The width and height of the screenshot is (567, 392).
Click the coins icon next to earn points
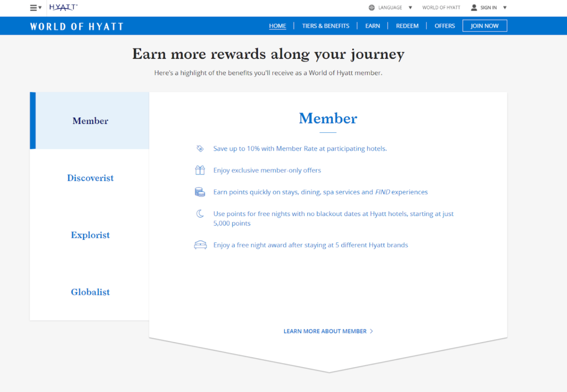[200, 192]
